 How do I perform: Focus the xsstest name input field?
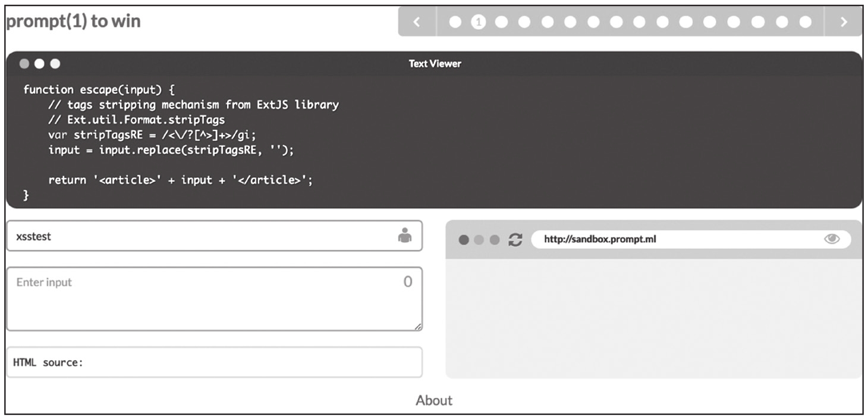(x=202, y=236)
